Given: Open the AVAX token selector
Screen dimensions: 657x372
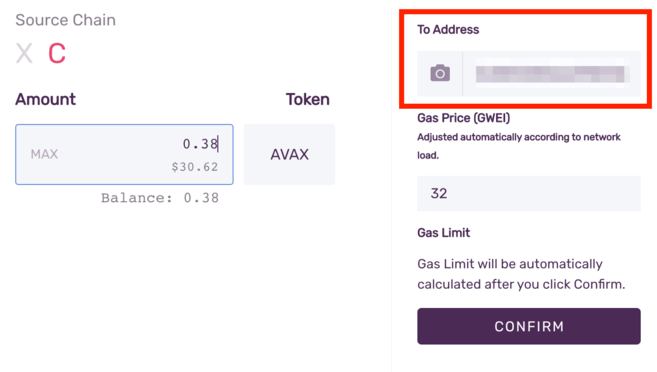Looking at the screenshot, I should click(x=289, y=154).
